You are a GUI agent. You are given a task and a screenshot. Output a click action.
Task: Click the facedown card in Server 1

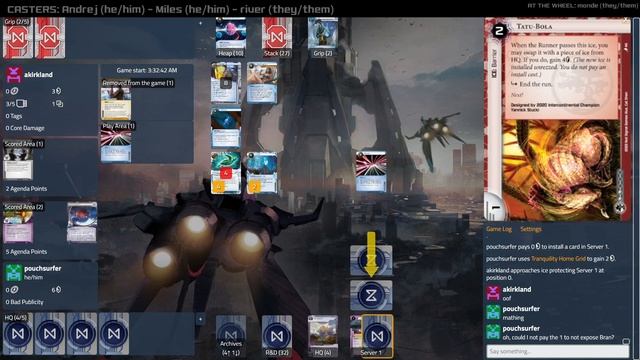click(x=377, y=336)
